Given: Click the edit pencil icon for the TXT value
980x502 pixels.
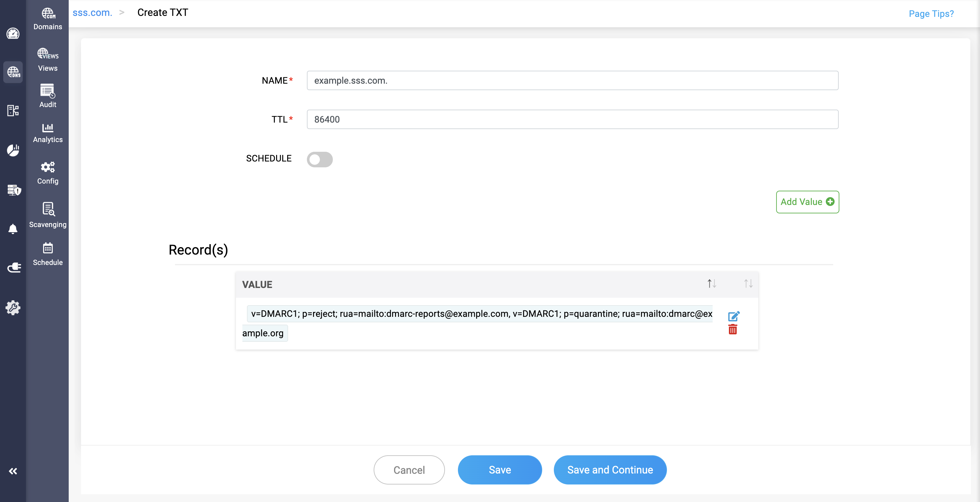Looking at the screenshot, I should click(733, 316).
